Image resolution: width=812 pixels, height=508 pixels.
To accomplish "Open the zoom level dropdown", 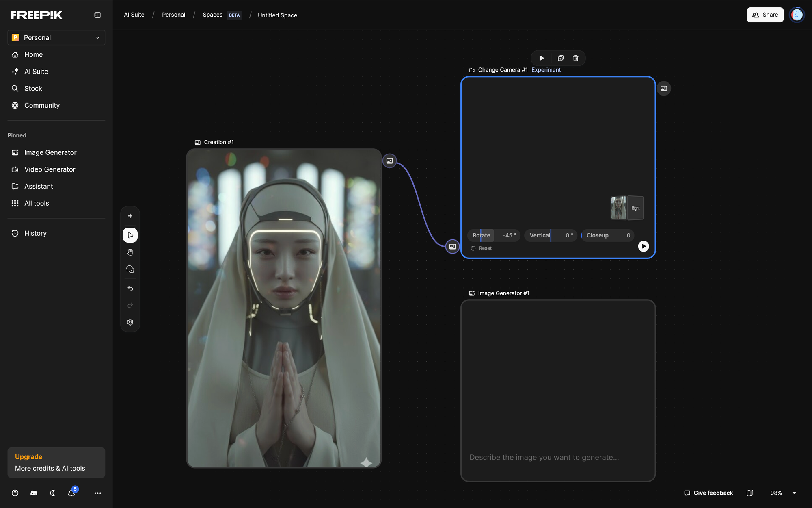I will click(x=794, y=493).
